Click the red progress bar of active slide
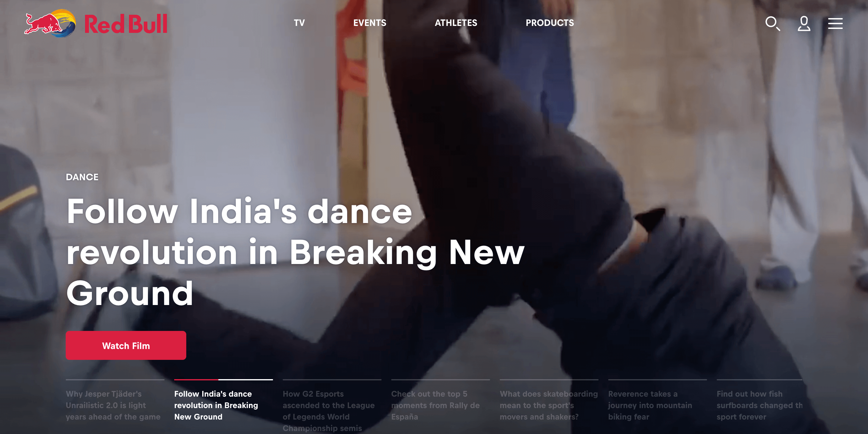 click(x=196, y=380)
